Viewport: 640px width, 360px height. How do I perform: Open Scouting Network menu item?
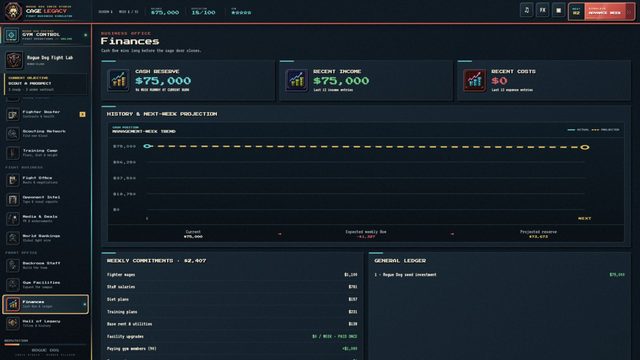coord(46,133)
